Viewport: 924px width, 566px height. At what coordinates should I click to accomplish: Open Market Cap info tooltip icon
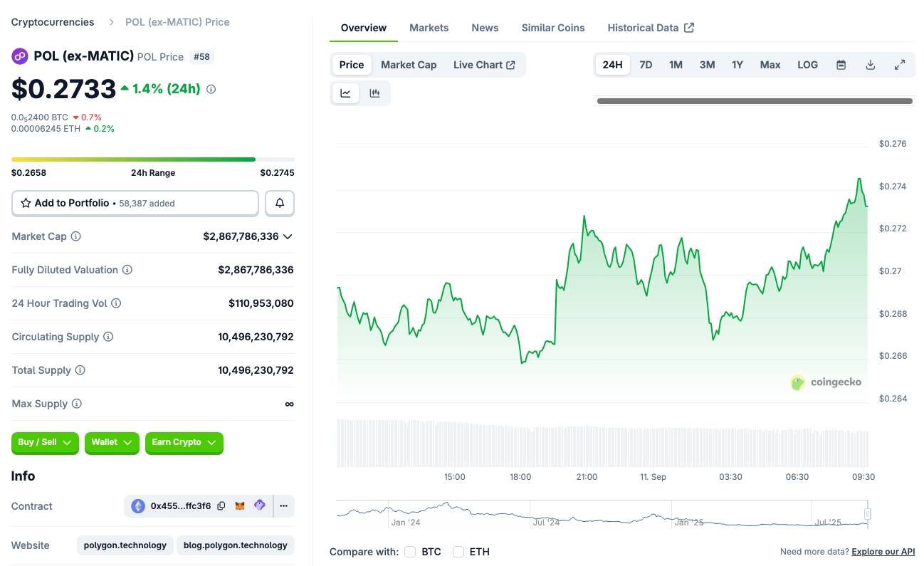(x=76, y=236)
